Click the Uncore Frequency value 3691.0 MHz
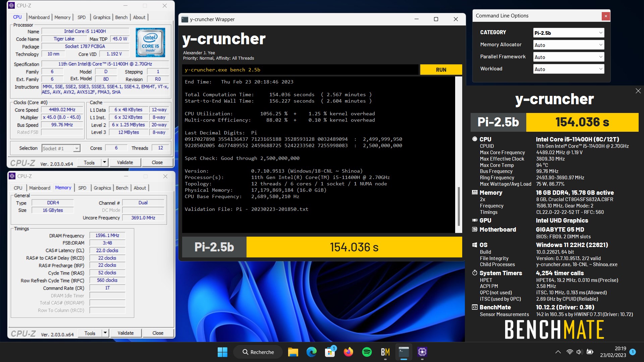 pyautogui.click(x=143, y=218)
